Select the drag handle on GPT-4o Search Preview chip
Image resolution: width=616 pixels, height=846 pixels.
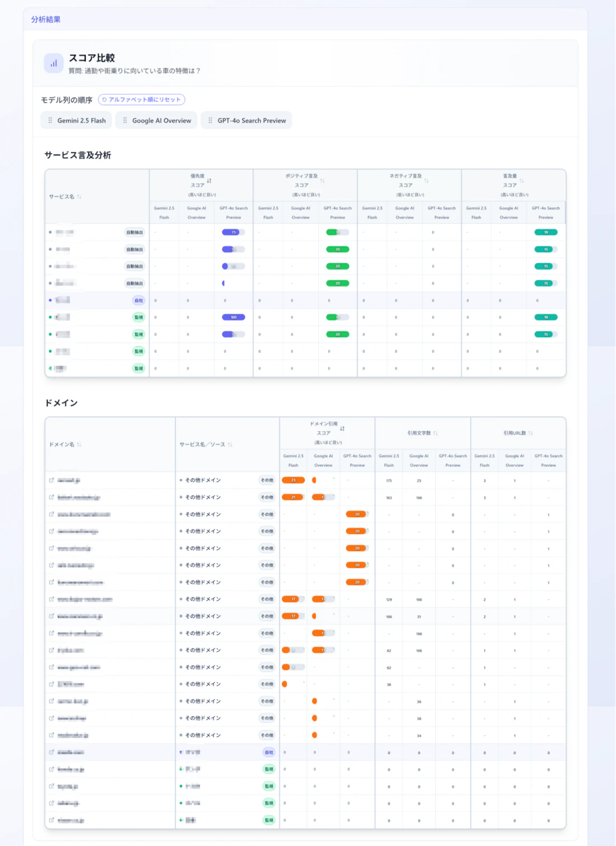(210, 120)
